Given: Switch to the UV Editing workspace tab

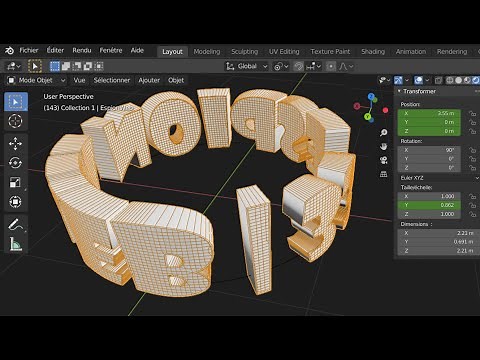Looking at the screenshot, I should pos(284,52).
